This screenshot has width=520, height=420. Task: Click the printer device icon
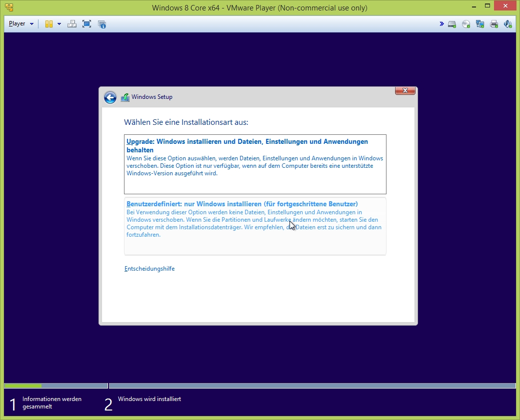494,24
